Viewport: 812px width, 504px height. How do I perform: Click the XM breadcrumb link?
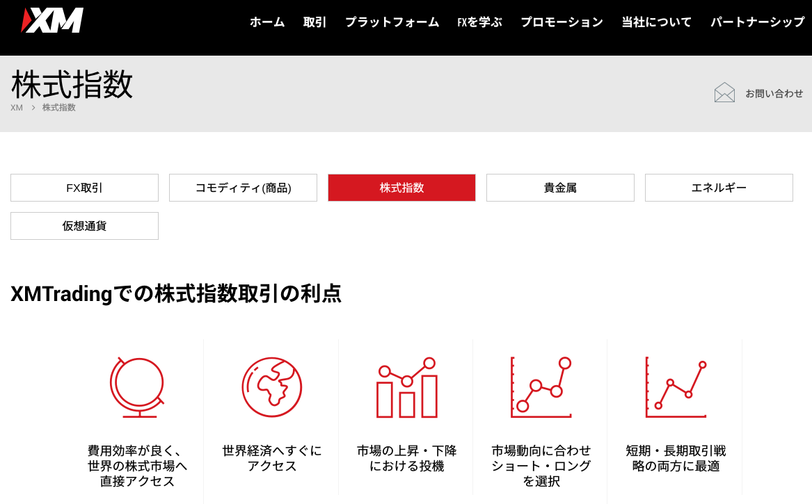coord(16,108)
